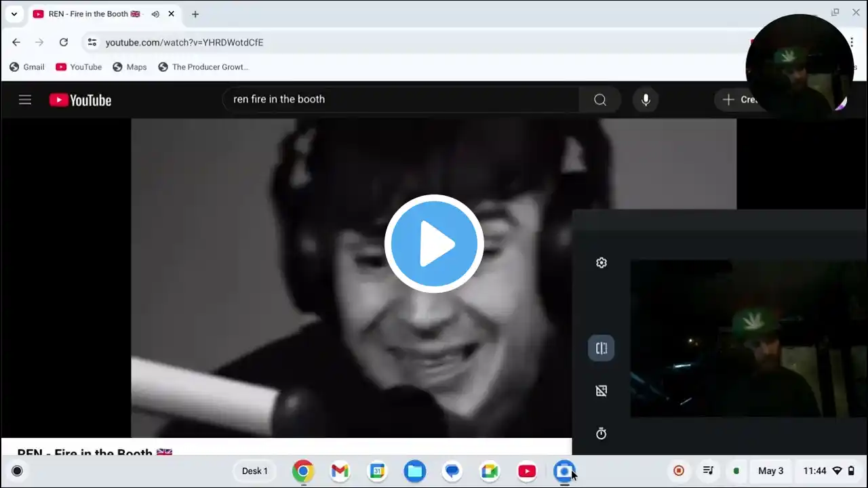The height and width of the screenshot is (488, 868).
Task: Launch YouTube app from the shelf
Action: click(x=527, y=471)
